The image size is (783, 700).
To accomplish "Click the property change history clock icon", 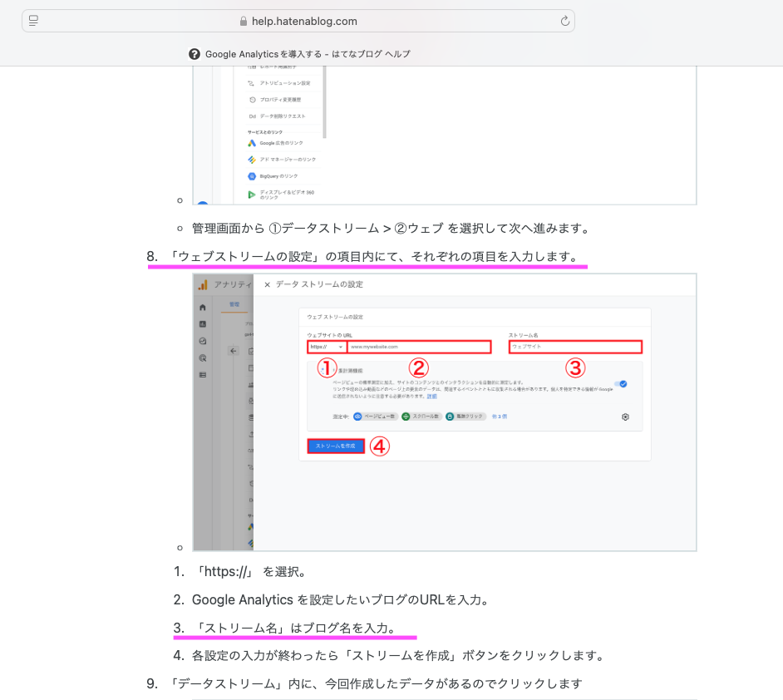I will pyautogui.click(x=252, y=100).
